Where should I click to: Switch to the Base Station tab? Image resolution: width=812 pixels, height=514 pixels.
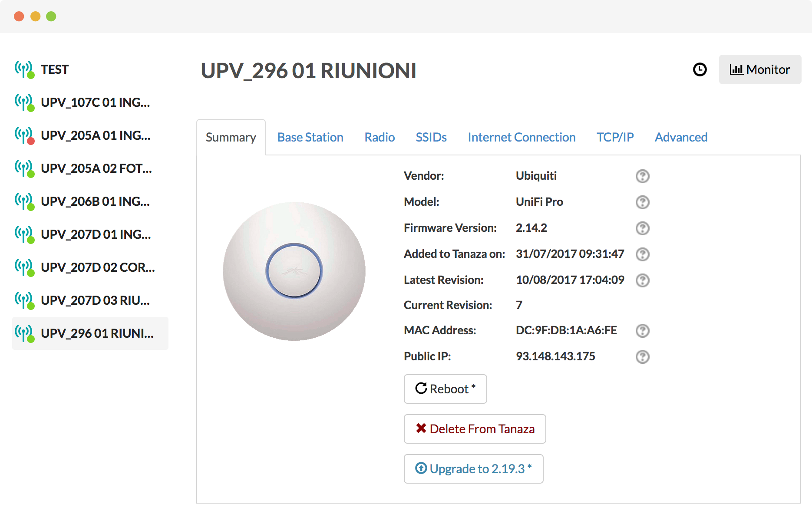(x=310, y=137)
